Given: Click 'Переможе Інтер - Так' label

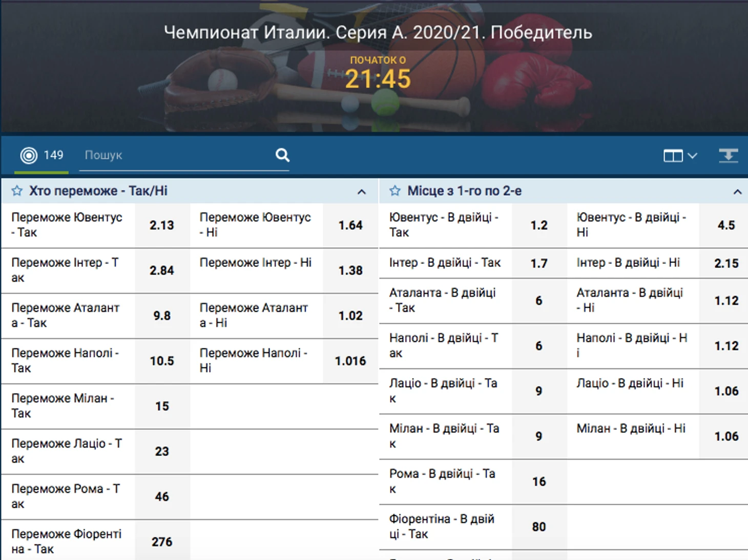Looking at the screenshot, I should 65,270.
